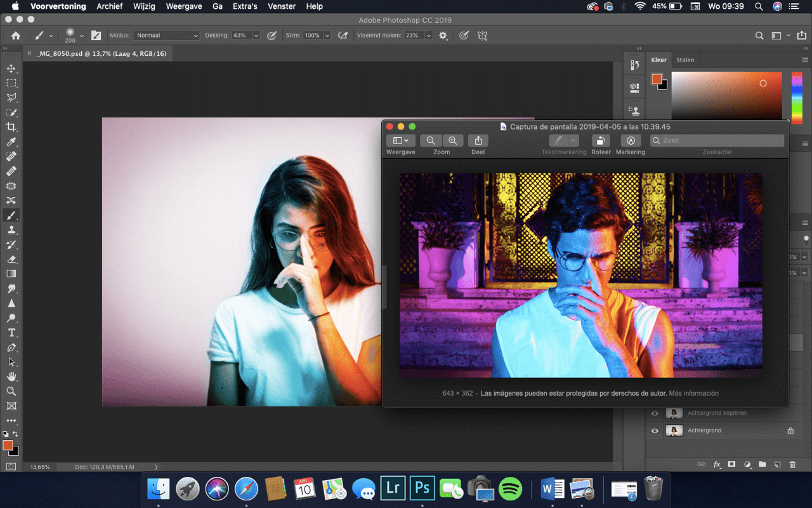Open the Dekking percentage dropdown
The width and height of the screenshot is (812, 508).
256,36
